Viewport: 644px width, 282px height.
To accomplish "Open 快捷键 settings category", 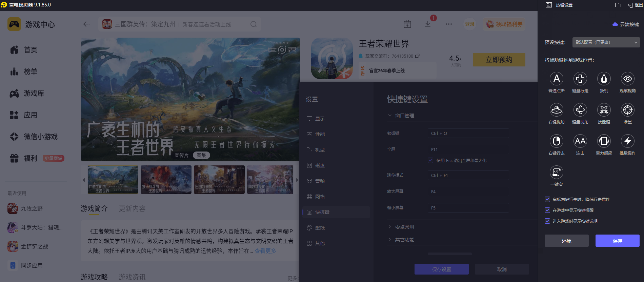I will pos(336,212).
